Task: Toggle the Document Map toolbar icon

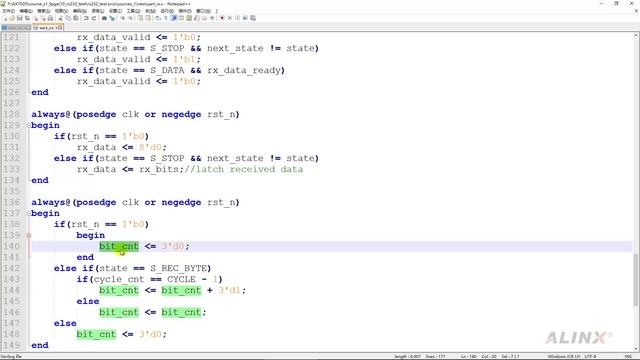Action: click(x=189, y=18)
